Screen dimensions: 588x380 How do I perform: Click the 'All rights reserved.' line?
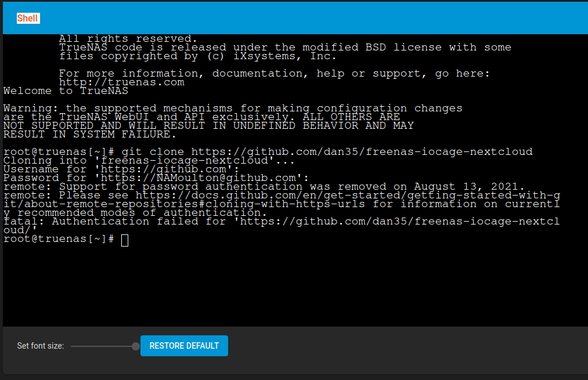click(128, 39)
